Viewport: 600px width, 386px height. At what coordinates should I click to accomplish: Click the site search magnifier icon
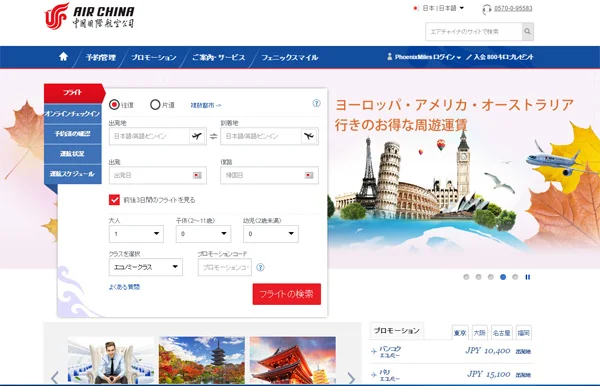527,31
